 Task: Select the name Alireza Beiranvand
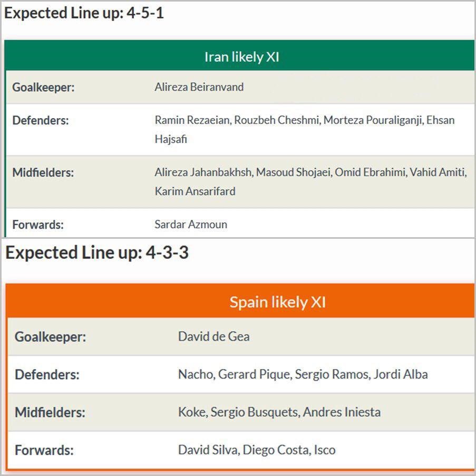click(199, 88)
